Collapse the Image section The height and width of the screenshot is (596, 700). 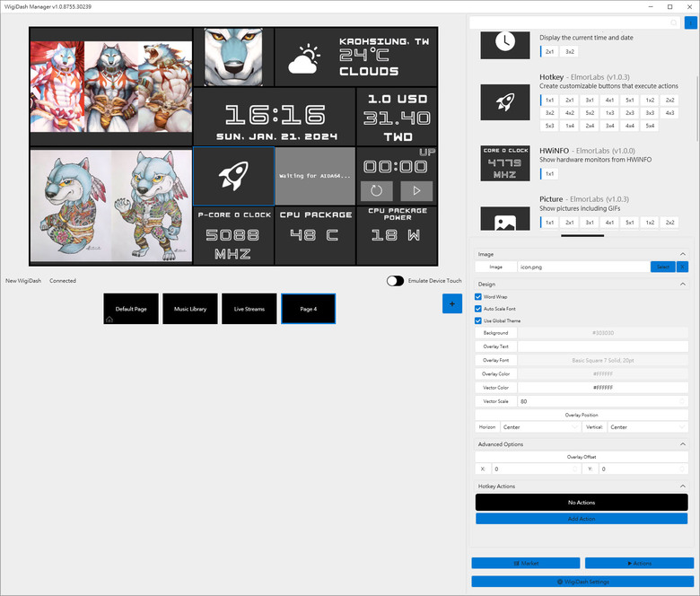click(683, 254)
